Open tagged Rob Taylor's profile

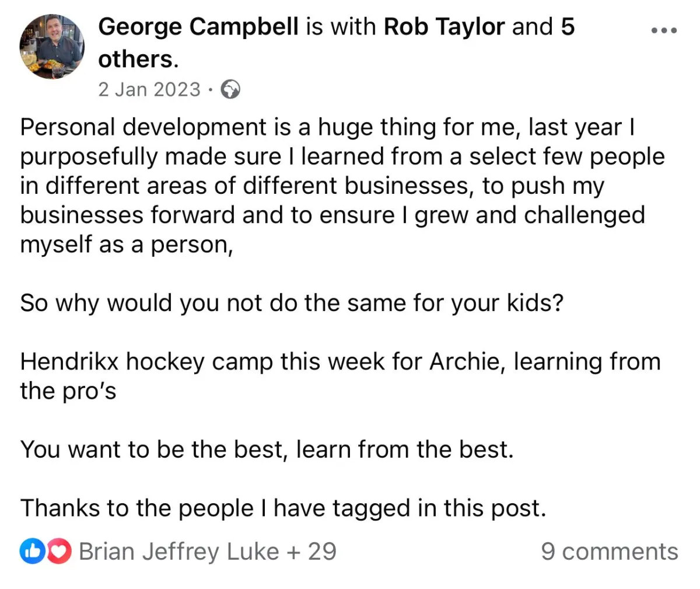444,27
